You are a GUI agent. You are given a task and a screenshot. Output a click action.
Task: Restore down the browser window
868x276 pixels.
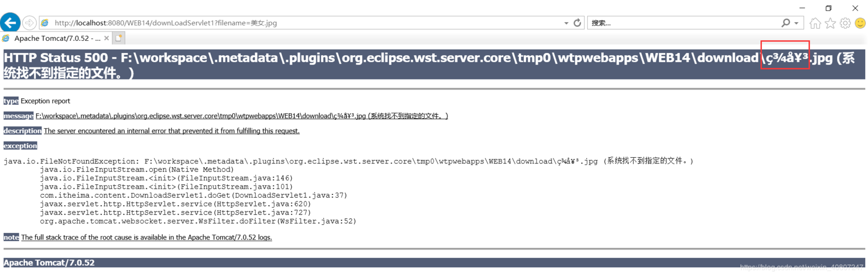(828, 8)
